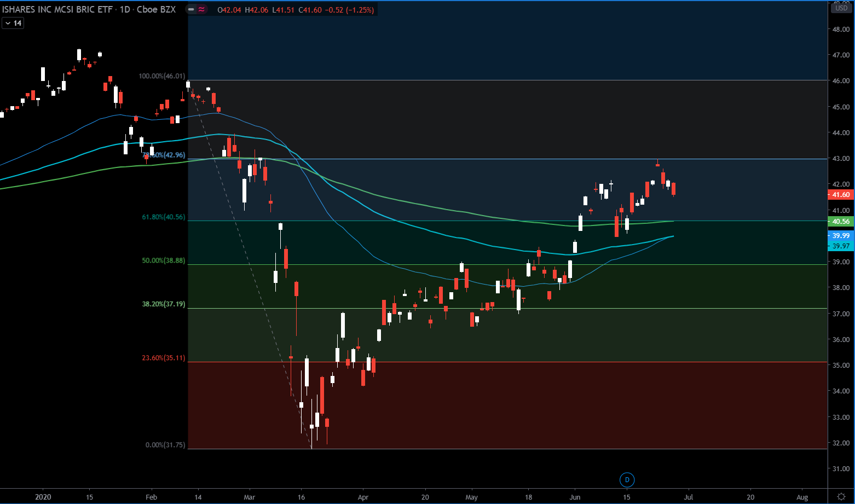Click the Mar label on time axis
Image resolution: width=855 pixels, height=504 pixels.
[x=249, y=497]
